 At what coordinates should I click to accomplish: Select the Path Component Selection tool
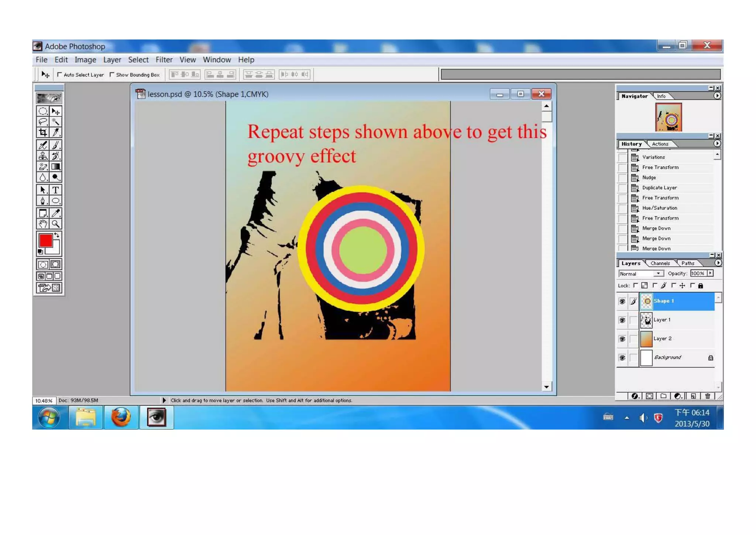(x=43, y=190)
